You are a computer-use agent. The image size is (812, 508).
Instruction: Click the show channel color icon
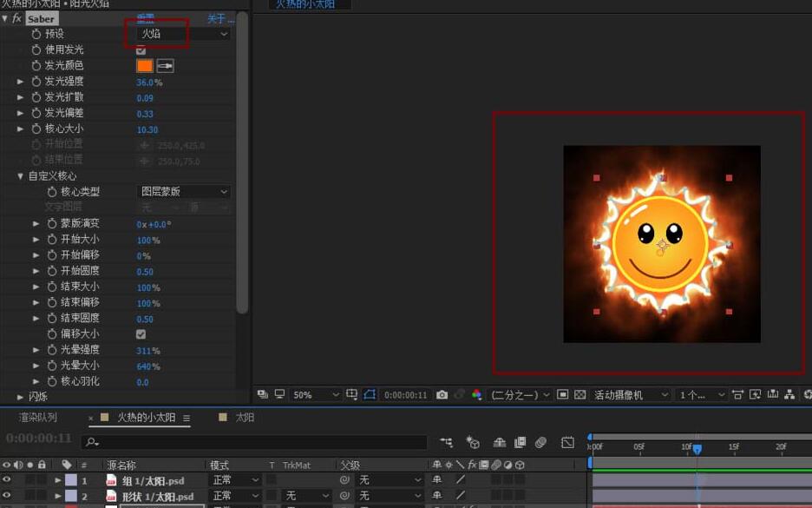pyautogui.click(x=476, y=395)
